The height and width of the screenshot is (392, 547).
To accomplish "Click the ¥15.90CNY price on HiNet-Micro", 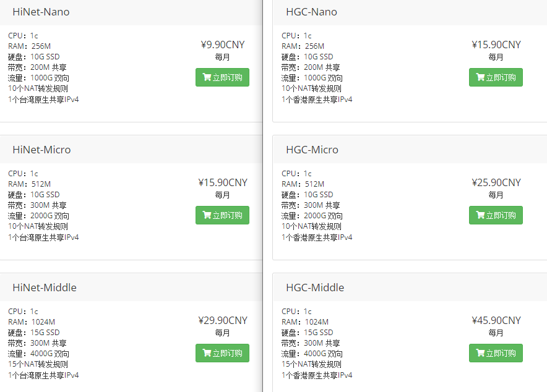I will (x=223, y=182).
